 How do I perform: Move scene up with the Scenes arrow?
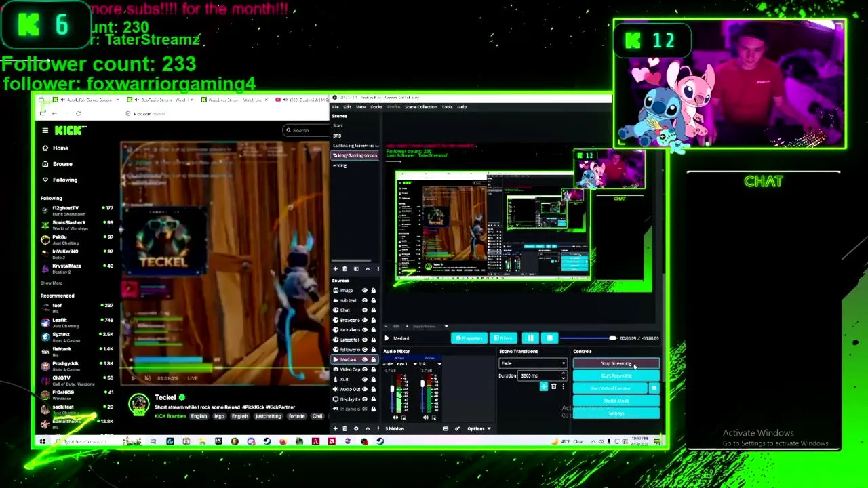[367, 269]
